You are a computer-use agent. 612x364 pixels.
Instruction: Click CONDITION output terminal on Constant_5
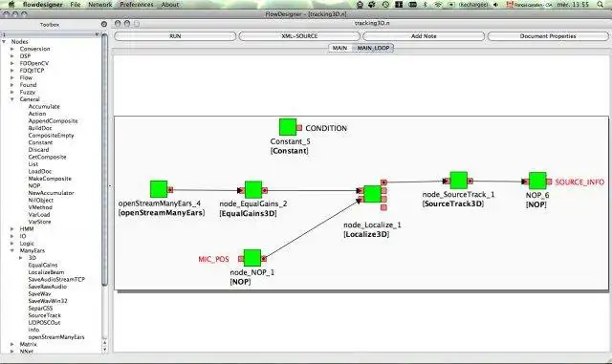point(299,128)
